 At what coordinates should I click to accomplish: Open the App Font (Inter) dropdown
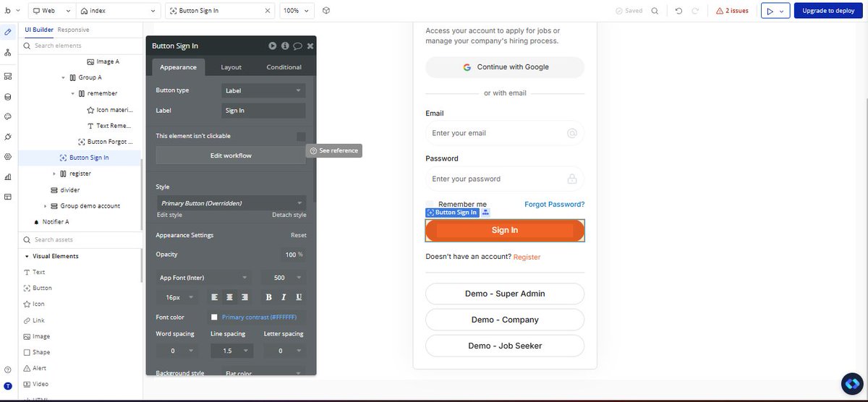[203, 278]
